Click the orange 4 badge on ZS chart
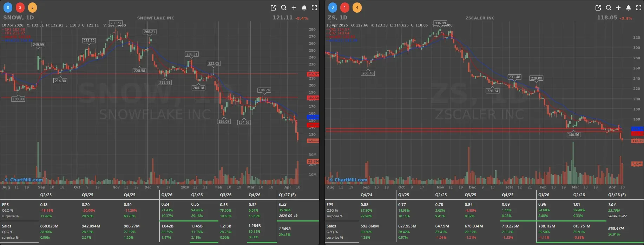644x245 pixels. click(x=357, y=7)
